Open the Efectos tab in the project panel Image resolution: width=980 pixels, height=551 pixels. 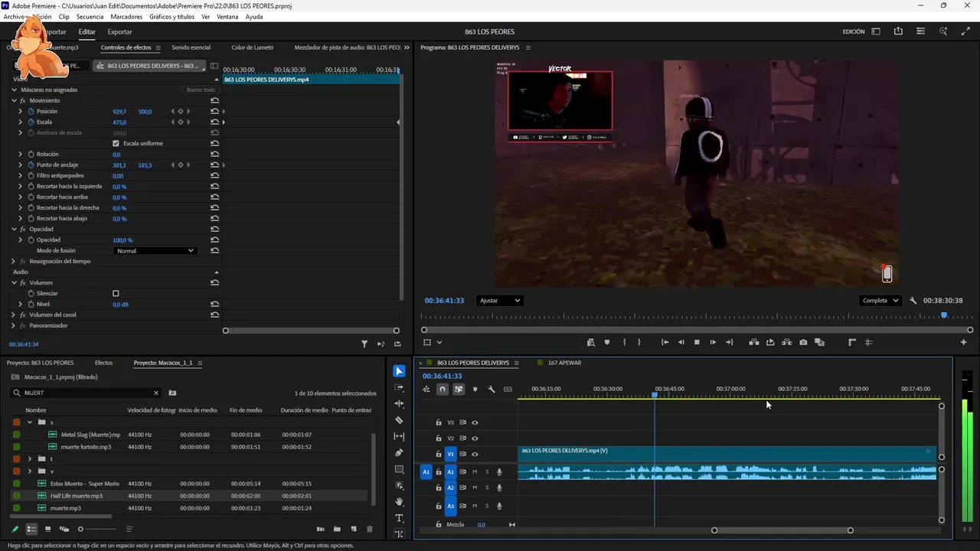pos(103,363)
